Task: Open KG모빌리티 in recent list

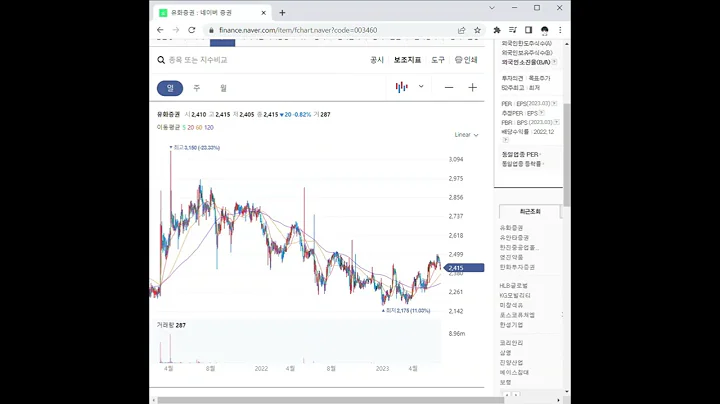Action: 515,296
